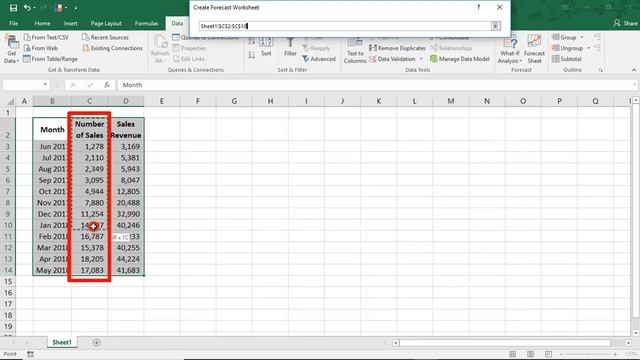The image size is (640, 360).
Task: Launch Text to Columns wizard
Action: pos(355,50)
